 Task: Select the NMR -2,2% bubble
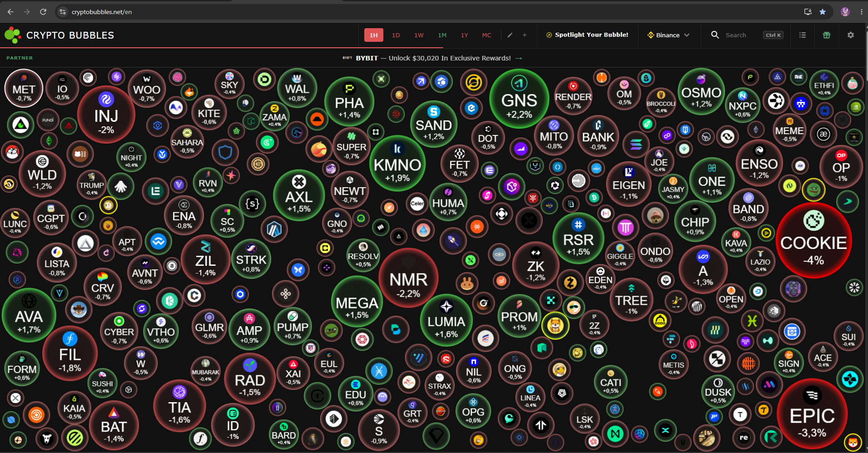408,278
